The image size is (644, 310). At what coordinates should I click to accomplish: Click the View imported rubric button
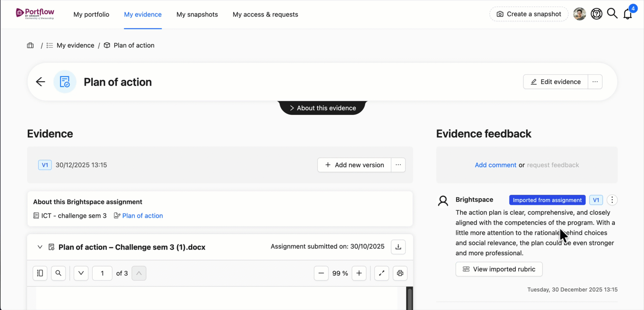[499, 269]
